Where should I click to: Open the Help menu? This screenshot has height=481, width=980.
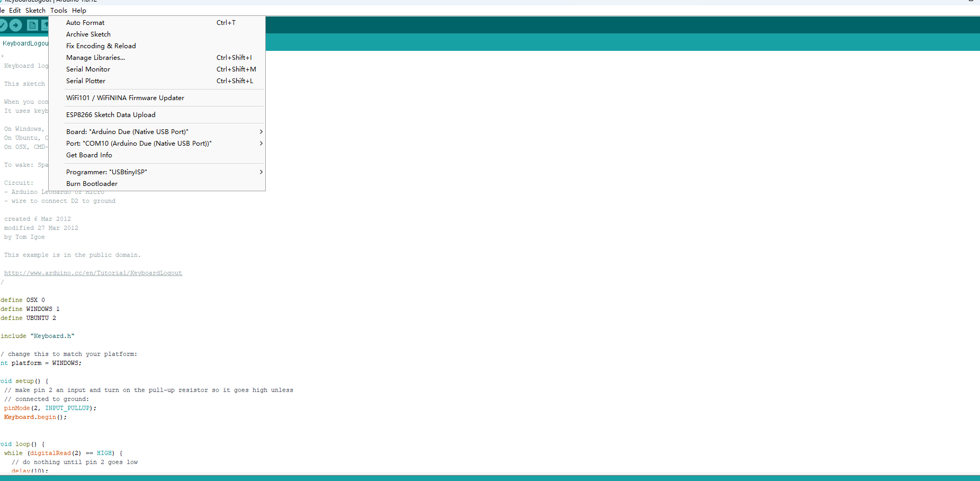coord(79,10)
